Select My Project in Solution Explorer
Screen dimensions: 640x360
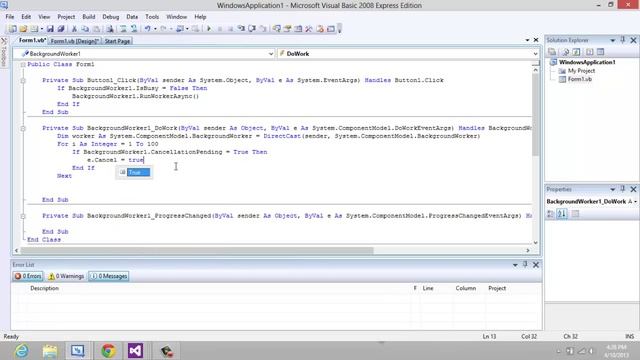click(x=581, y=71)
